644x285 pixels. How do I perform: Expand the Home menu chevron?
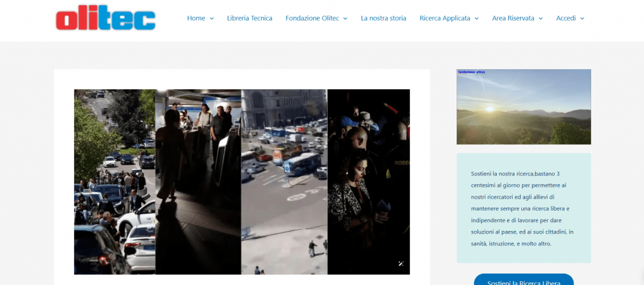[x=211, y=19]
